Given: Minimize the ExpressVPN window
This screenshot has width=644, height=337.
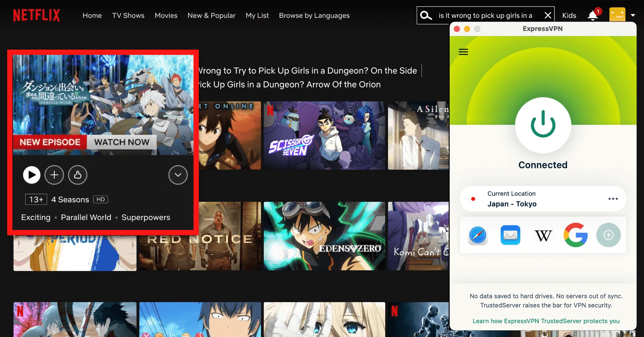Looking at the screenshot, I should pyautogui.click(x=467, y=29).
